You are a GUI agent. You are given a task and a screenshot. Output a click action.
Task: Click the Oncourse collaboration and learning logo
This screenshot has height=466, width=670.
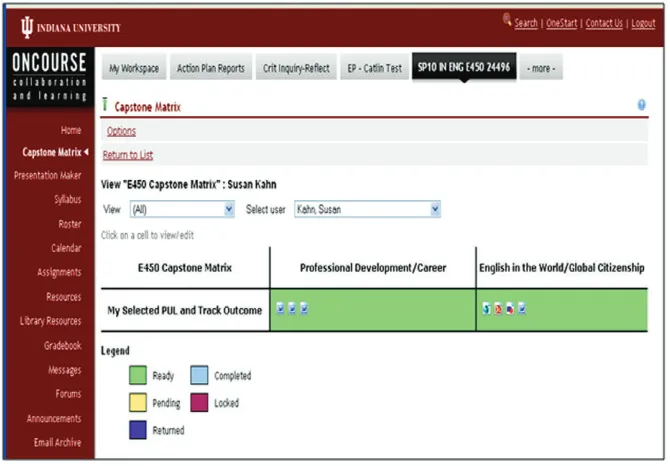(50, 77)
